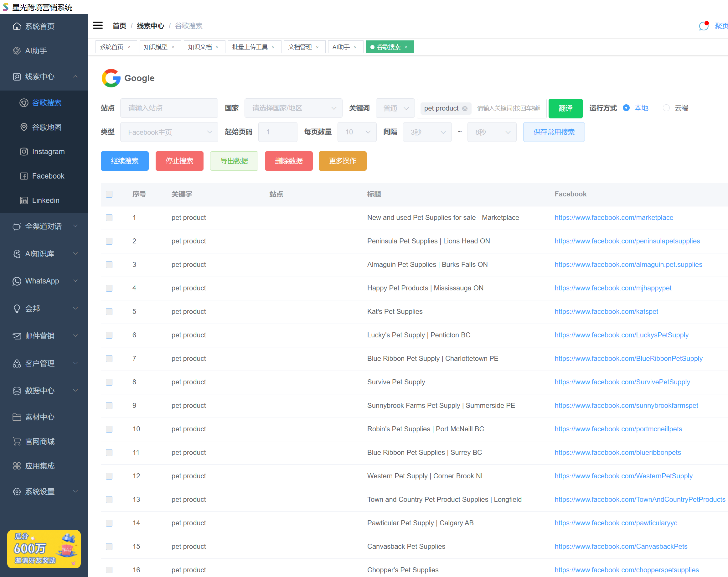Switch to the 知识模型 tab
The width and height of the screenshot is (728, 577).
pos(155,47)
